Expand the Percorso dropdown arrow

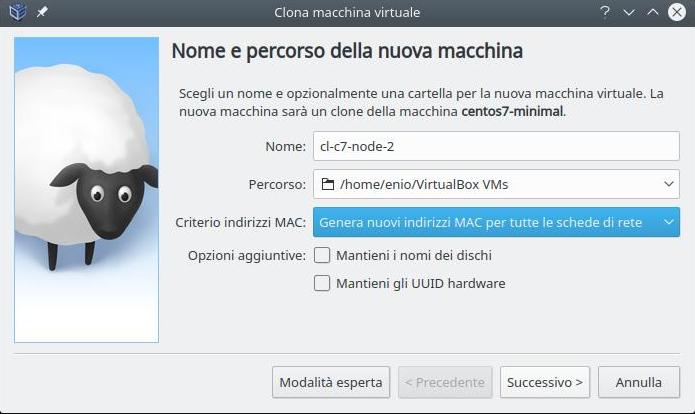pos(669,184)
